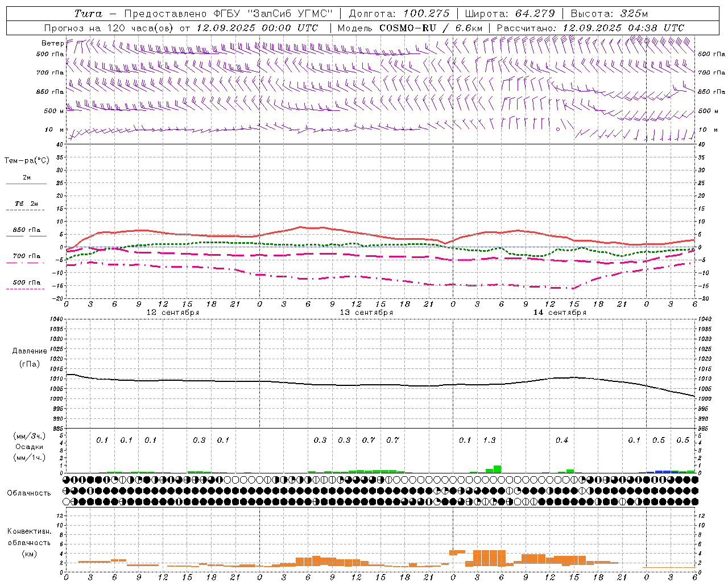Click the "(мм/3ч.)" precipitation unit label
Viewport: 728px width, 582px height.
tap(30, 436)
